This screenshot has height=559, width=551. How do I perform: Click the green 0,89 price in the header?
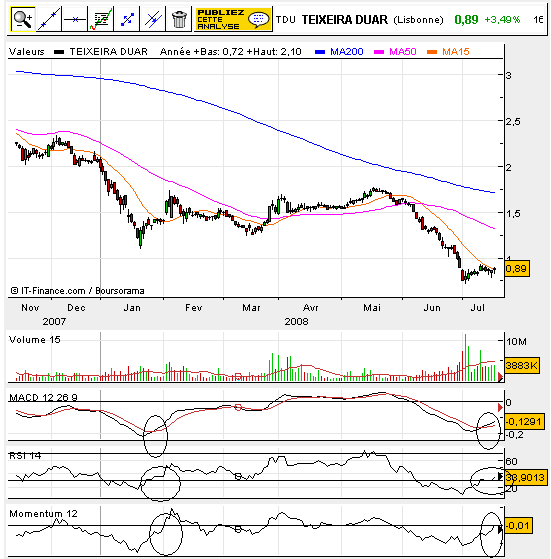(x=466, y=20)
